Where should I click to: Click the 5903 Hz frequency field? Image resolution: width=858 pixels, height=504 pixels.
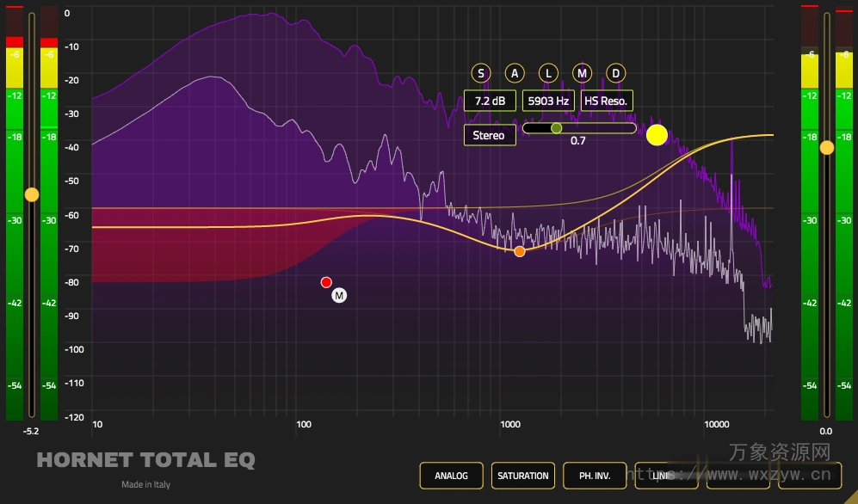click(546, 101)
